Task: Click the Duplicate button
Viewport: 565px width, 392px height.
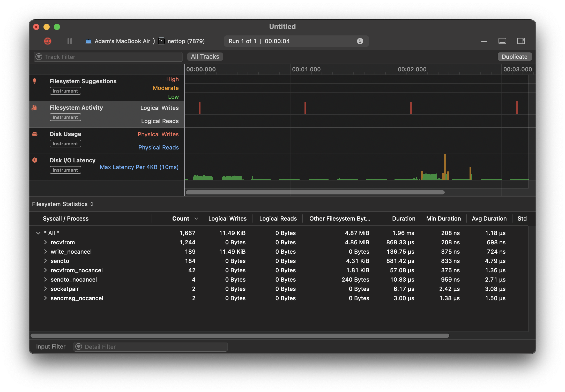Action: tap(514, 57)
